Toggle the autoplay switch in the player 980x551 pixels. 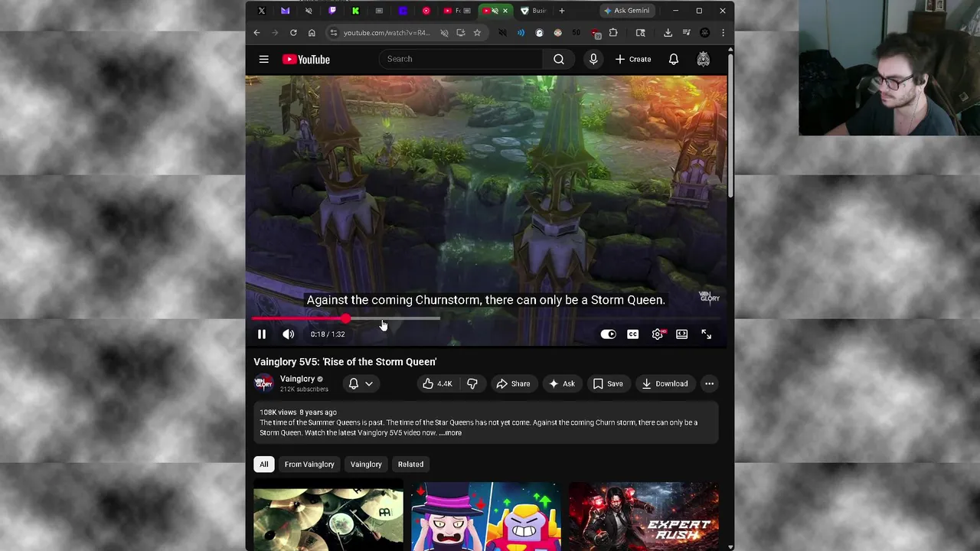[x=608, y=334]
